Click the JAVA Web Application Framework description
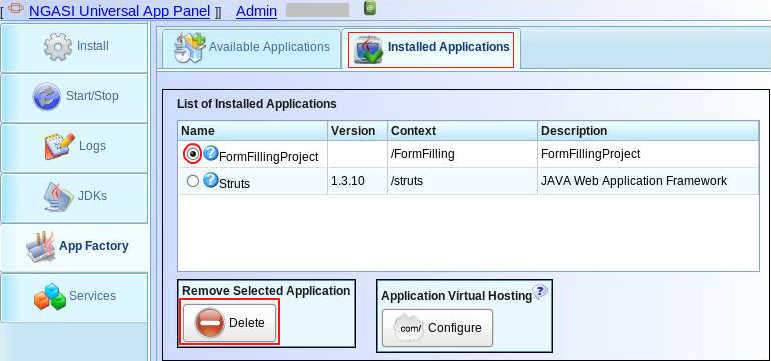Screen dimensions: 771x361 pos(634,181)
